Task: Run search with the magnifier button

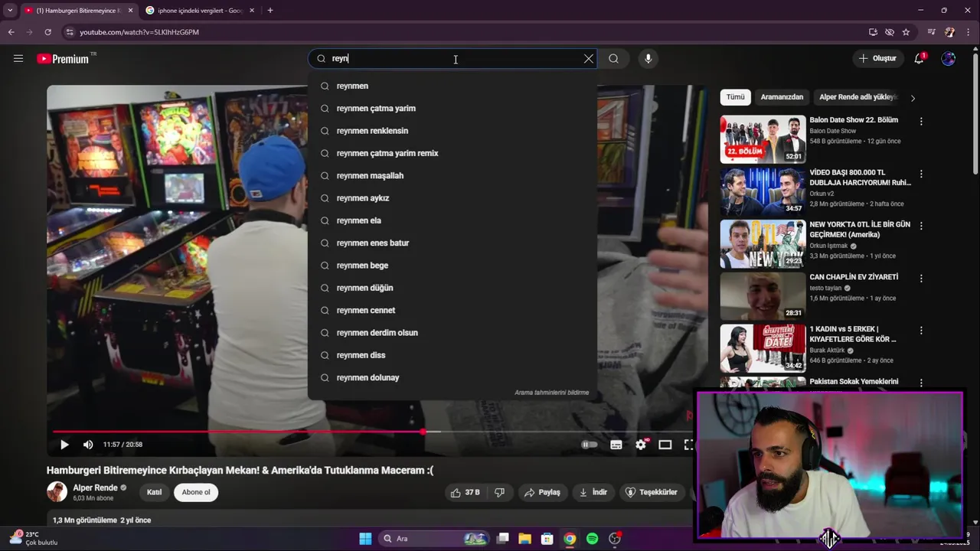Action: point(613,58)
